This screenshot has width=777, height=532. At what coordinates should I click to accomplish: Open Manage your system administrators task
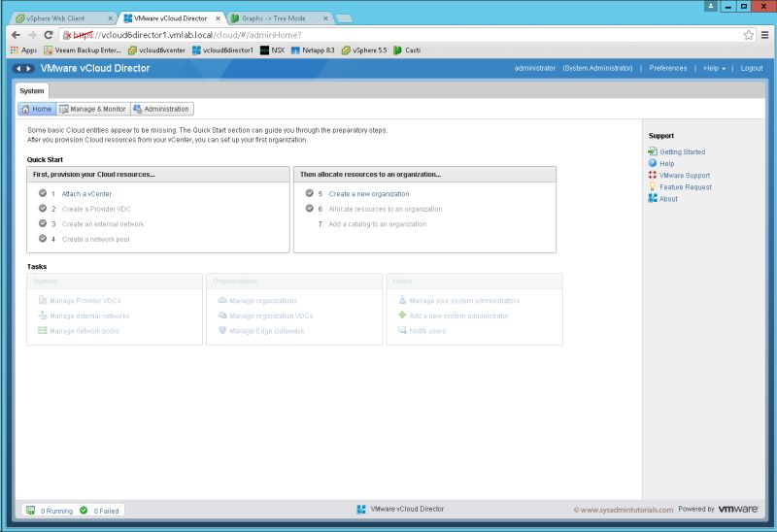click(458, 301)
